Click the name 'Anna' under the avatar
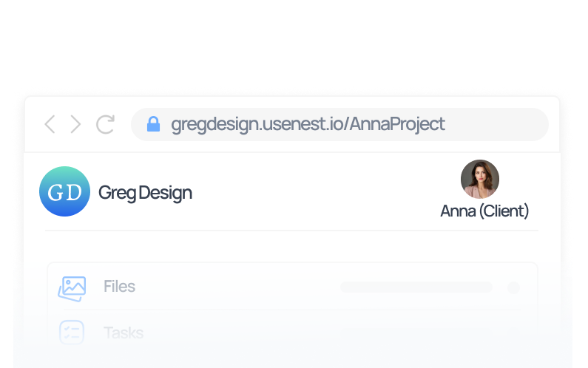 (x=458, y=211)
